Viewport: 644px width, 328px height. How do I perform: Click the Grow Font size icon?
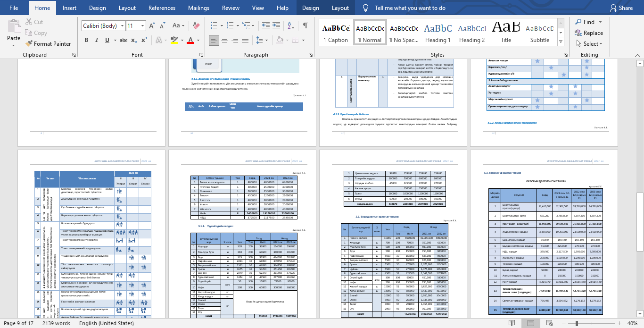click(152, 26)
